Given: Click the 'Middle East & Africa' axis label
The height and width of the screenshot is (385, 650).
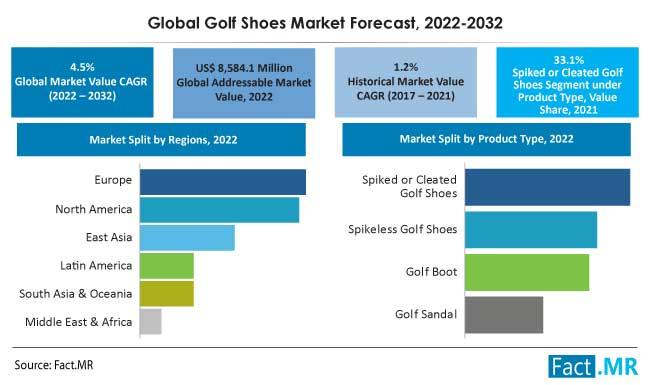Looking at the screenshot, I should (78, 322).
